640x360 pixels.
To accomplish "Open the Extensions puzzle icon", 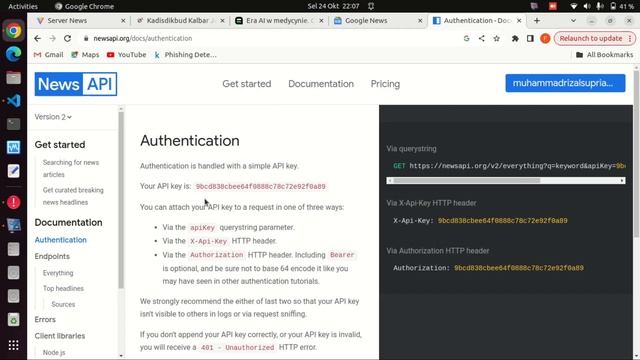I will tap(515, 38).
